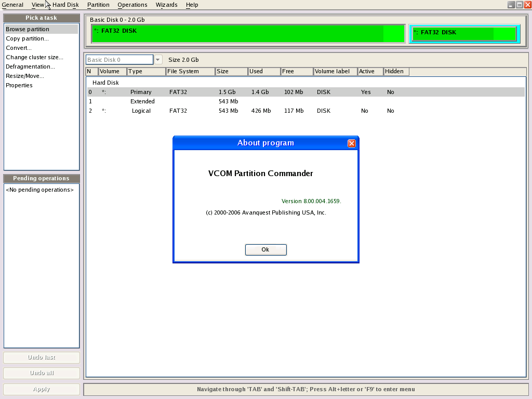Click the Pending operations panel header
The width and height of the screenshot is (532, 399).
[42, 179]
